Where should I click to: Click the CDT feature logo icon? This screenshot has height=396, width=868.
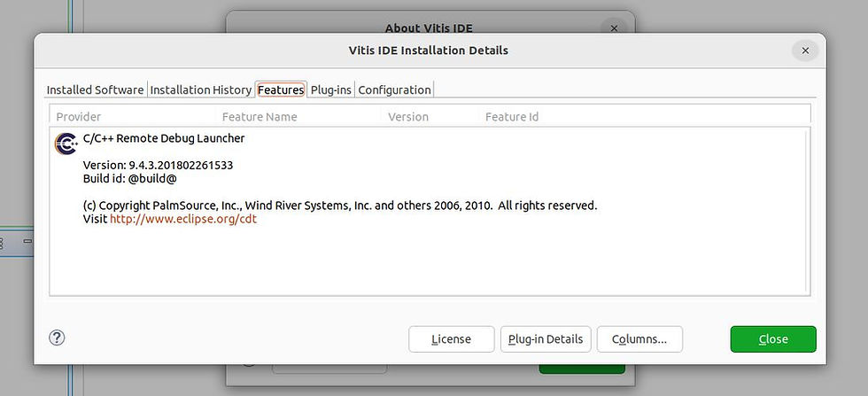[66, 144]
